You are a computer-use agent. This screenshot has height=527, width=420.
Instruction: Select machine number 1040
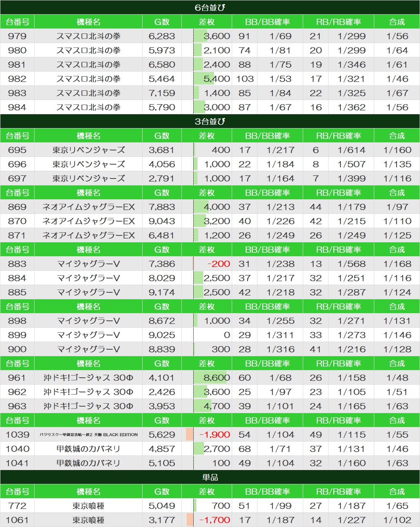tap(17, 449)
